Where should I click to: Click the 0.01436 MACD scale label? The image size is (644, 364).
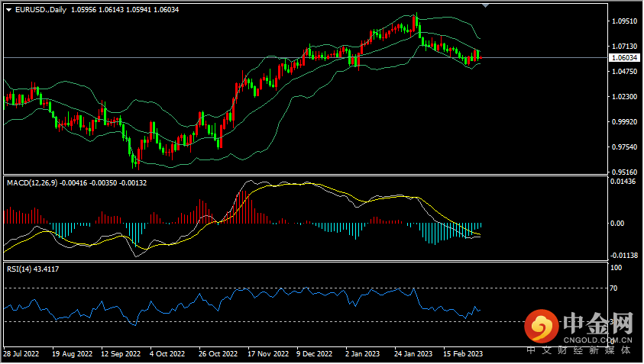[x=623, y=183]
